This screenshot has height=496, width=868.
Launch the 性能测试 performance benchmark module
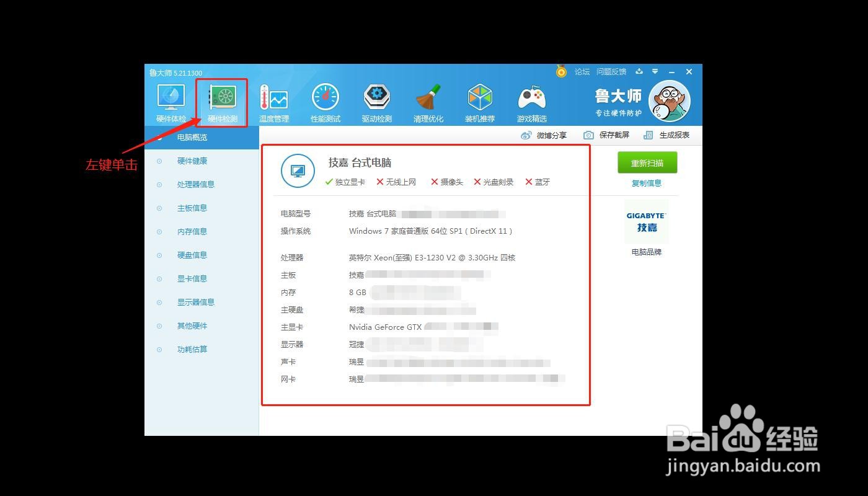tap(325, 103)
